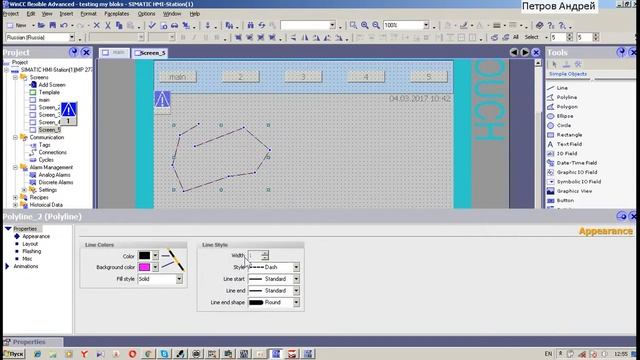Screen dimensions: 640x360
Task: Click the New button in toolbar
Action: (x=18, y=25)
